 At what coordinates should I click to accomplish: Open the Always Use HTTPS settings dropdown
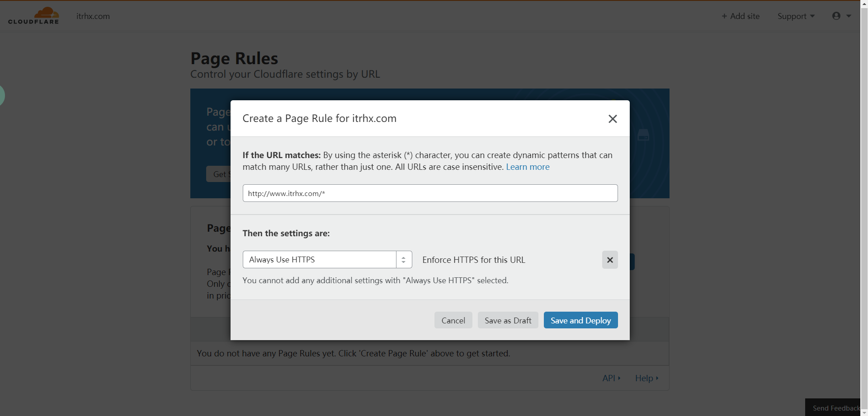[x=320, y=260]
